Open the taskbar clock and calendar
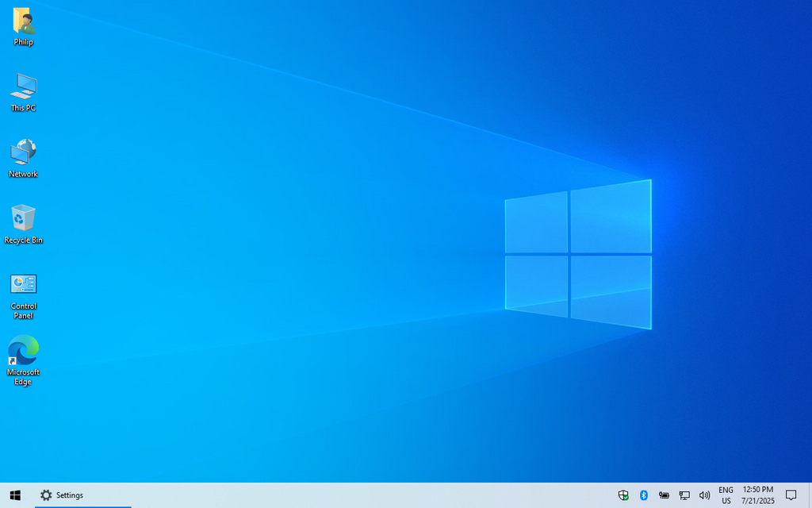The height and width of the screenshot is (508, 812). pos(758,495)
